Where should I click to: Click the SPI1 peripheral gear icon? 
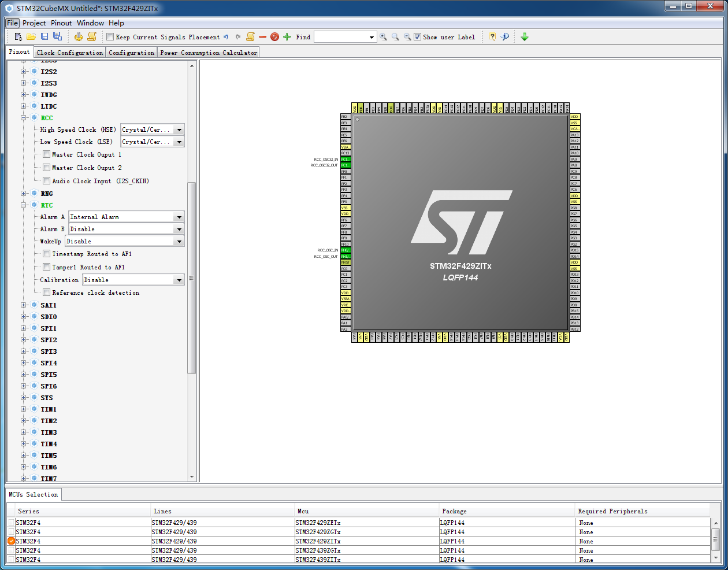coord(34,328)
